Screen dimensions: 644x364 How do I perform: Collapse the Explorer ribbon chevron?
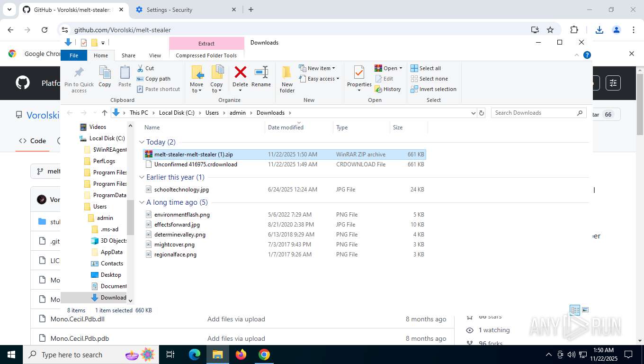click(577, 55)
